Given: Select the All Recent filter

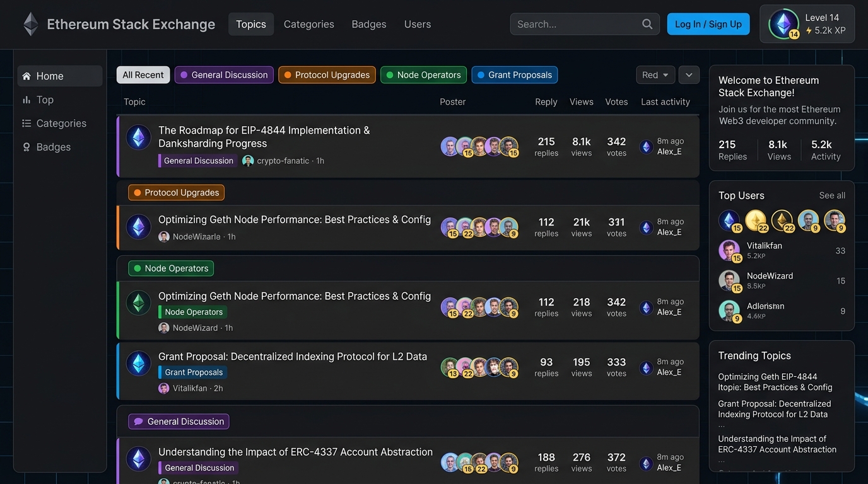Looking at the screenshot, I should point(143,75).
